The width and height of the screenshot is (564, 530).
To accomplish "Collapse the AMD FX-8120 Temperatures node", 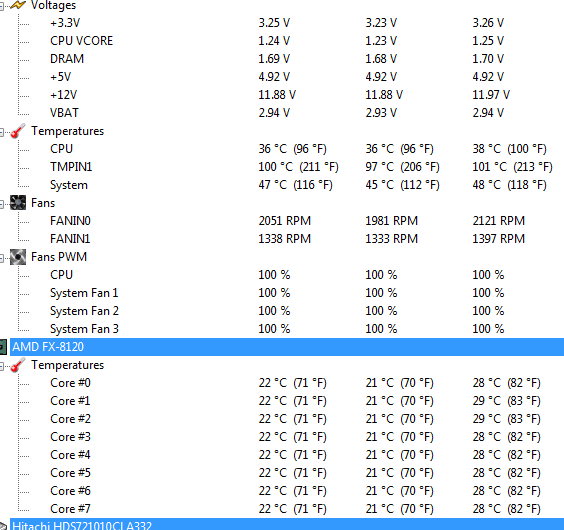I will [x=2, y=366].
